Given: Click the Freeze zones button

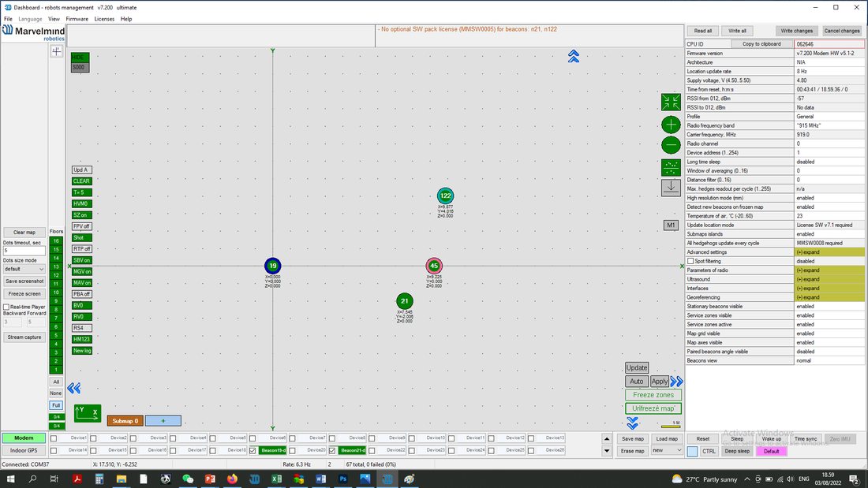Looking at the screenshot, I should [653, 395].
